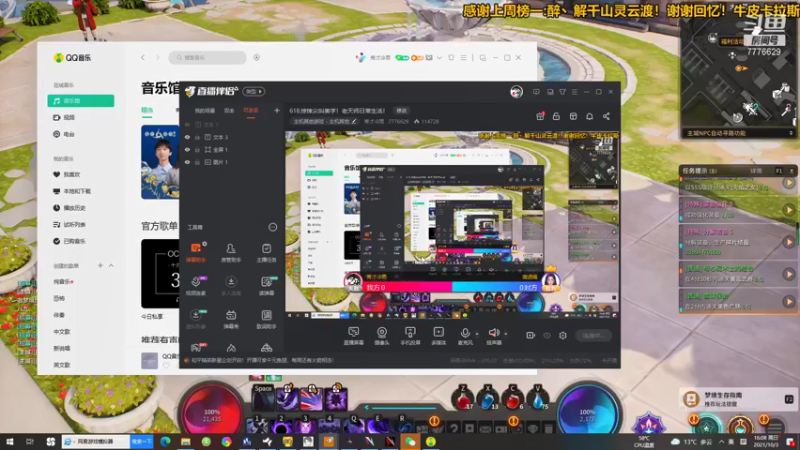The width and height of the screenshot is (800, 450).
Task: Click the 搜索一下 taskbar search button
Action: (142, 441)
